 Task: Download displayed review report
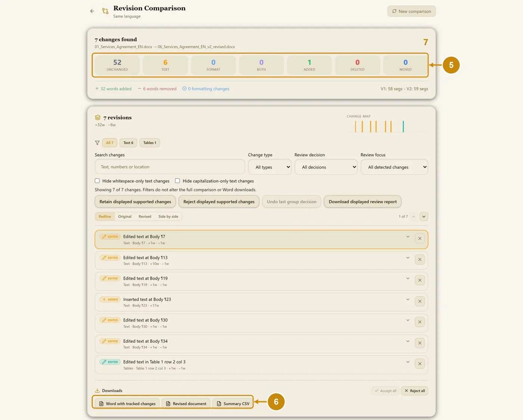pos(363,202)
